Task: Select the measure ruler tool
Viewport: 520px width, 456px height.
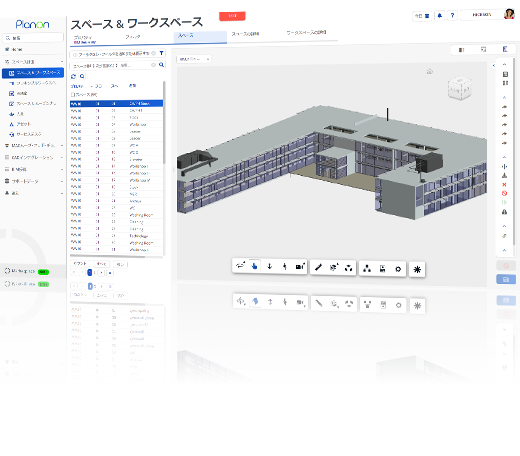Action: (x=318, y=267)
